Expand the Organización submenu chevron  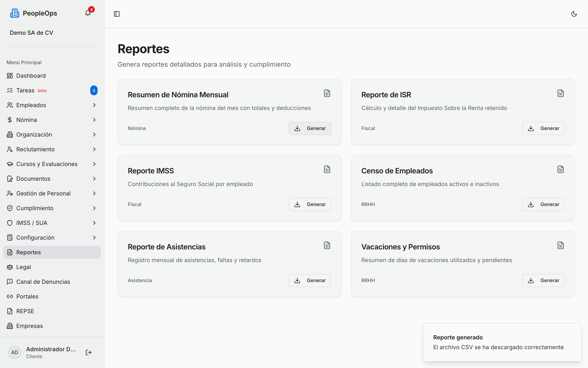pyautogui.click(x=94, y=135)
